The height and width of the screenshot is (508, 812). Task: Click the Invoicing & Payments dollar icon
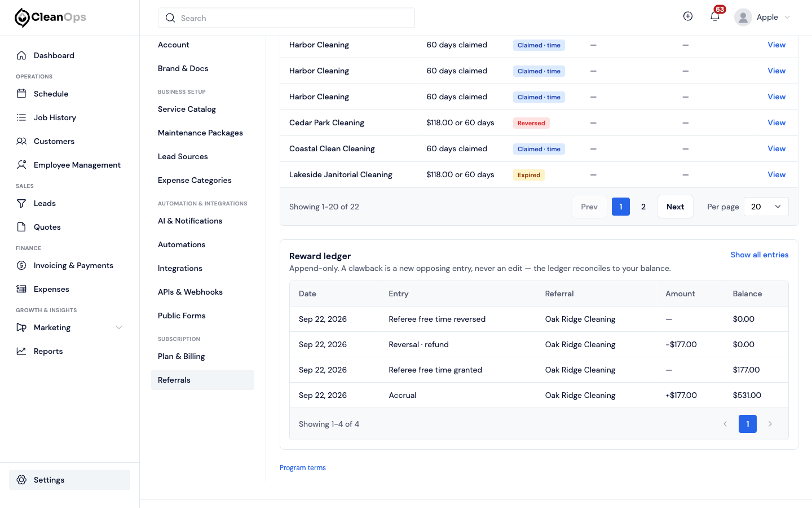(x=21, y=265)
